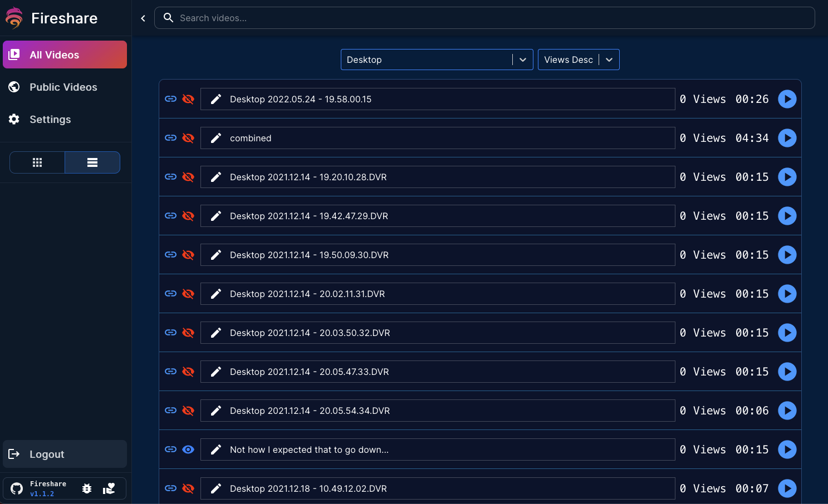Screen dimensions: 828x504
Task: Click the GitHub icon in the footer
Action: click(16, 488)
